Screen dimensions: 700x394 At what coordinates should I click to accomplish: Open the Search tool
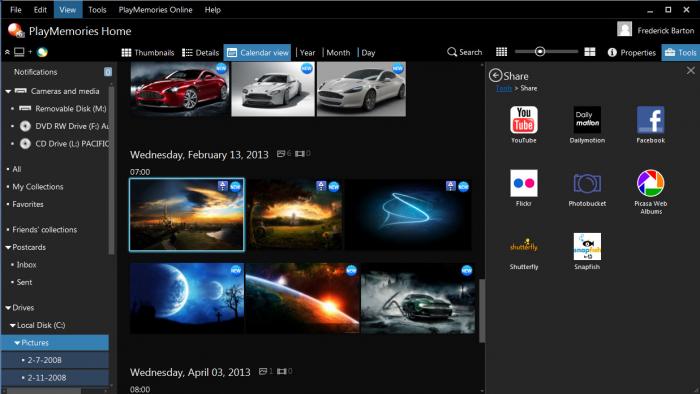[465, 52]
